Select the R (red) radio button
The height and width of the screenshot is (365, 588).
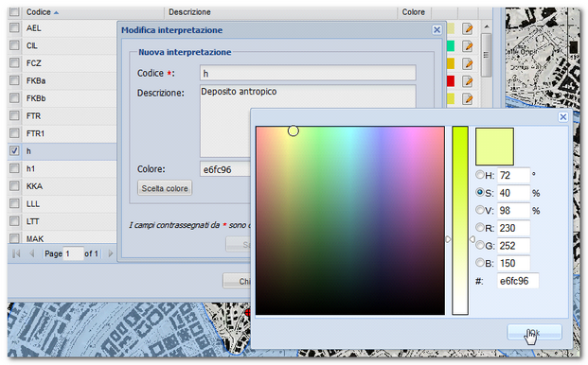[x=480, y=227]
